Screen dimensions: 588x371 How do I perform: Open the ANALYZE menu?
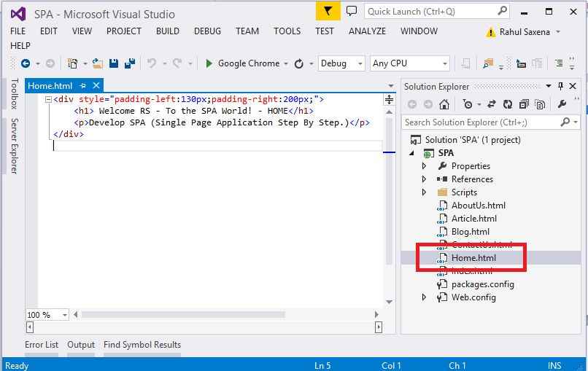367,31
